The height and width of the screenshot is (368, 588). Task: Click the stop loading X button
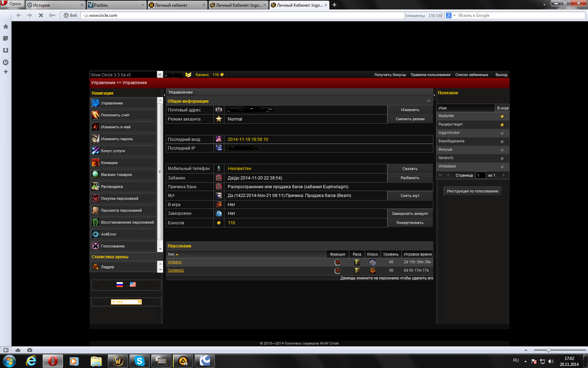click(41, 15)
